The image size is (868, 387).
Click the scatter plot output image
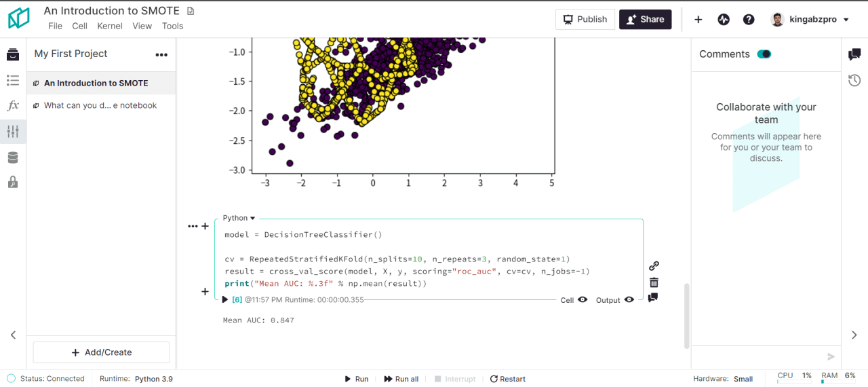(392, 114)
